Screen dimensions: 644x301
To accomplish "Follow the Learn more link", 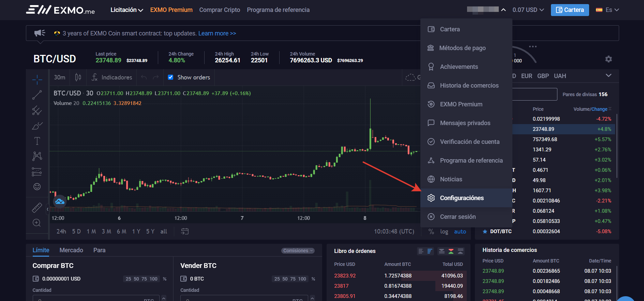I will coord(217,33).
